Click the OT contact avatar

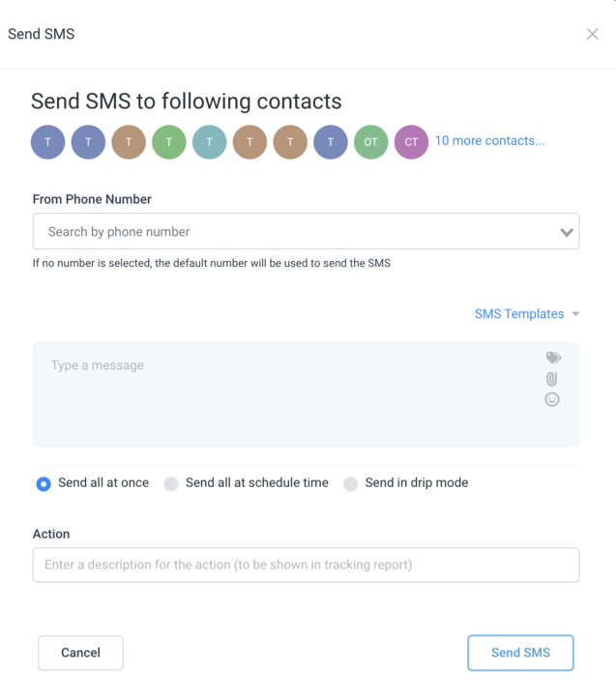click(370, 142)
